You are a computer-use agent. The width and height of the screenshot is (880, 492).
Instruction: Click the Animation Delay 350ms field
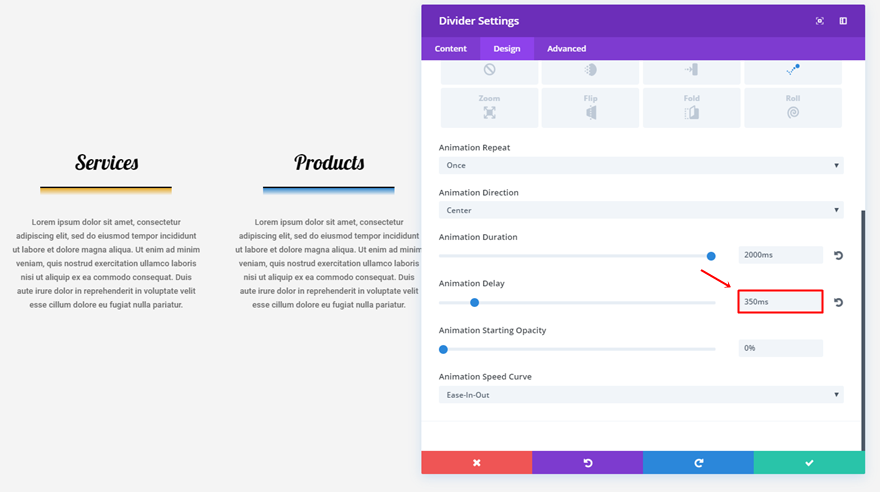click(780, 301)
